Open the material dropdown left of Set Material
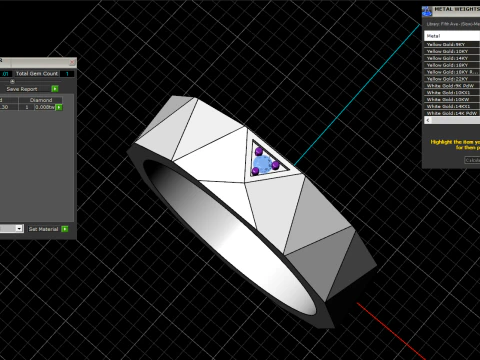Image resolution: width=480 pixels, height=360 pixels. [19, 229]
